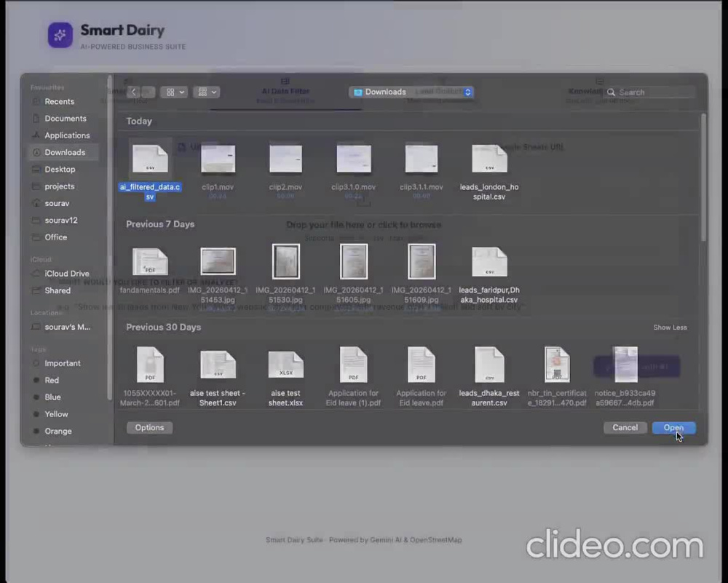Viewport: 728px width, 583px height.
Task: Select the clip1.mov video thumbnail
Action: click(218, 158)
